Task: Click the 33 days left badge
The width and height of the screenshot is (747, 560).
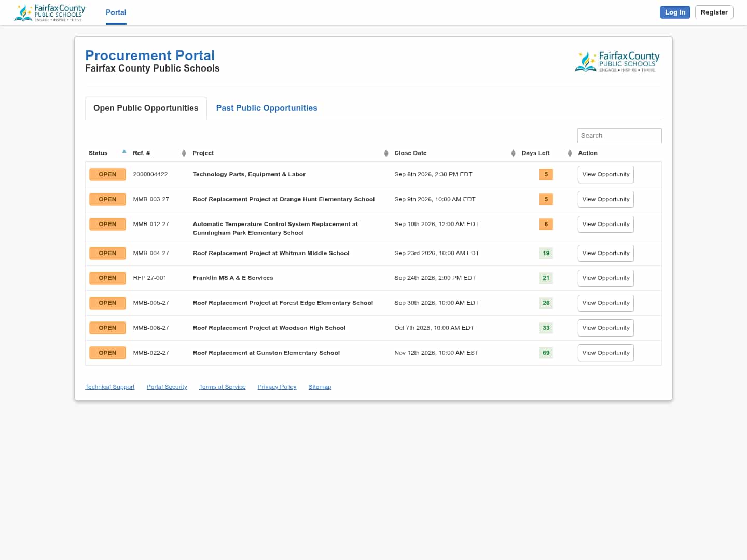Action: tap(546, 328)
